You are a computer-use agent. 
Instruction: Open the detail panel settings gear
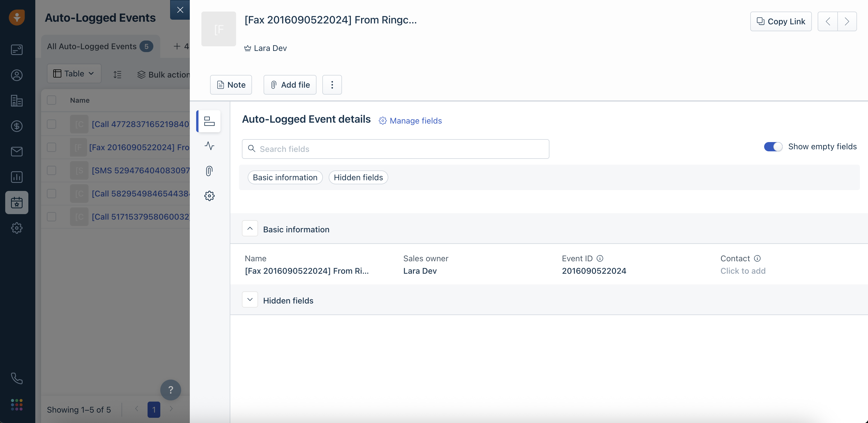point(209,196)
